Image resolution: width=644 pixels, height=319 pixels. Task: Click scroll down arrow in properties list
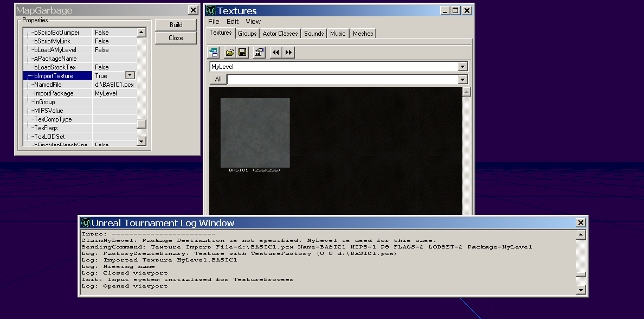(141, 141)
